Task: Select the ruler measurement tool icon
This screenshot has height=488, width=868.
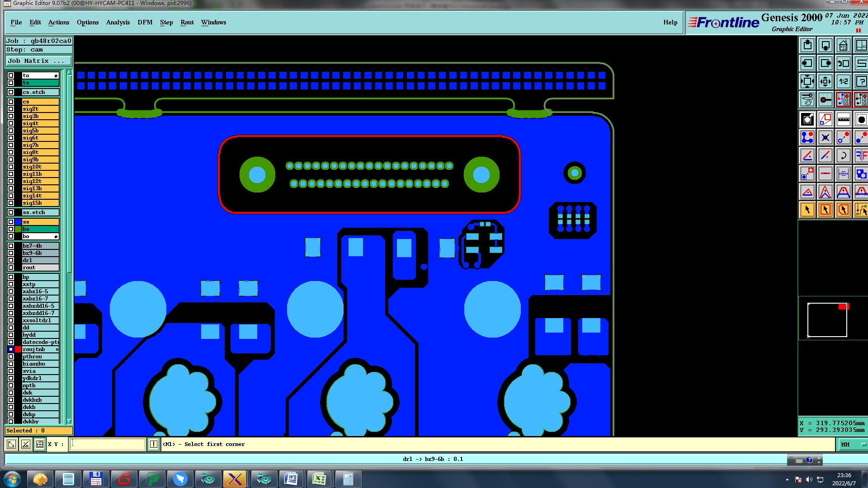Action: [843, 120]
